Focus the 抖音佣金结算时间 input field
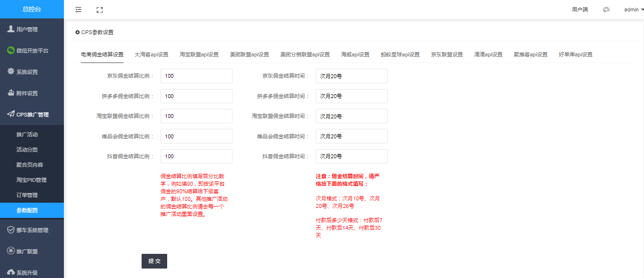Image resolution: width=644 pixels, height=278 pixels. click(351, 156)
